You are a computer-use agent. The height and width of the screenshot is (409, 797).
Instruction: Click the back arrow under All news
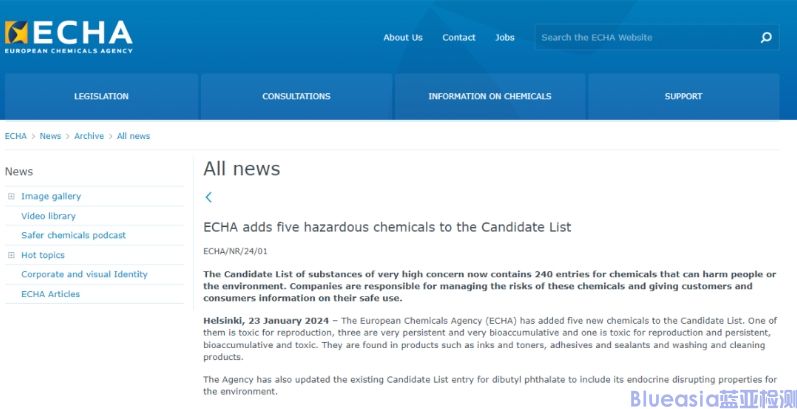click(208, 198)
